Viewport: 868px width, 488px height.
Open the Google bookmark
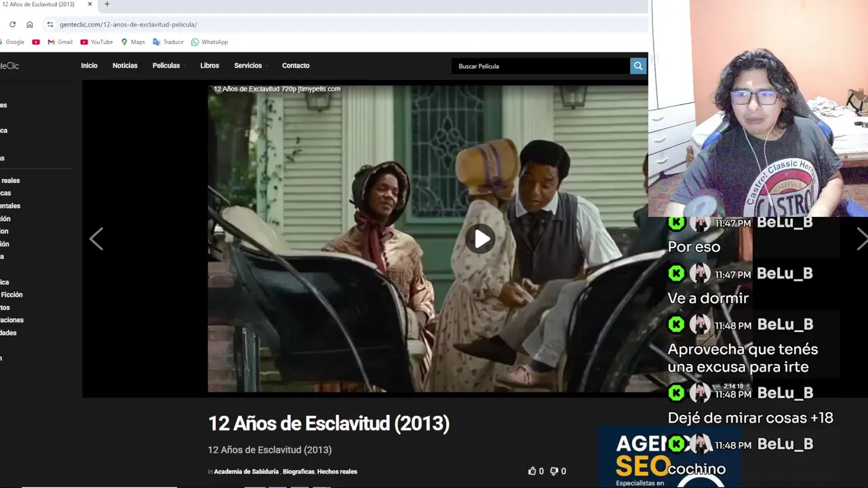[x=12, y=42]
